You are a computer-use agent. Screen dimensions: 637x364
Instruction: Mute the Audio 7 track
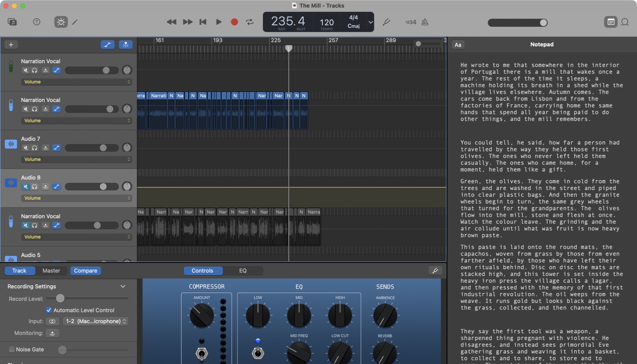click(x=26, y=148)
